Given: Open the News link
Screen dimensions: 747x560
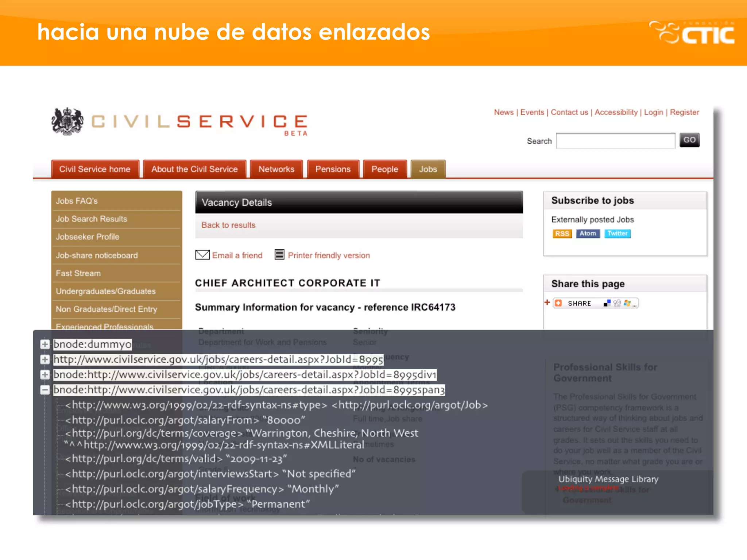Looking at the screenshot, I should click(x=504, y=112).
